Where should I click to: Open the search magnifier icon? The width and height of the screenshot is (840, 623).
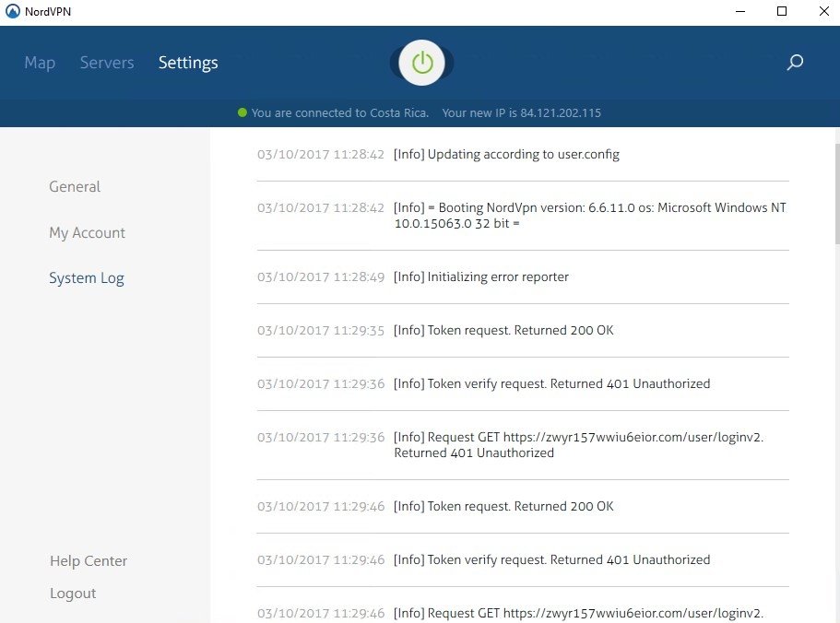coord(795,62)
